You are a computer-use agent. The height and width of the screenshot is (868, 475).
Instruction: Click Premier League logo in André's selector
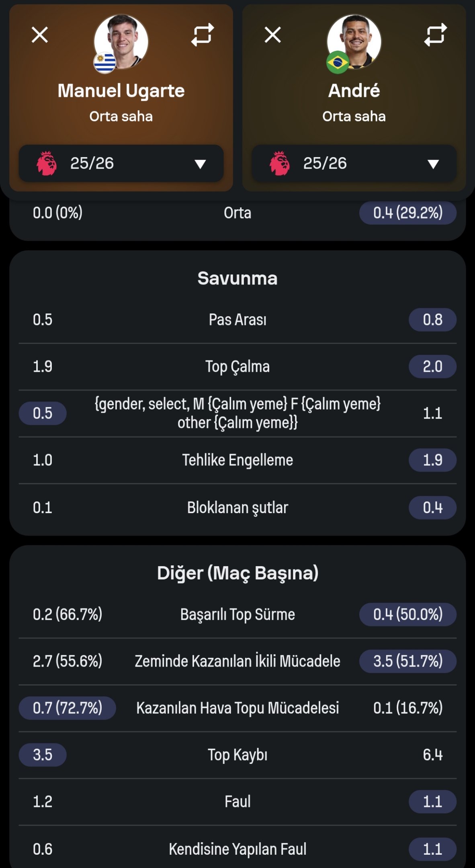tap(280, 163)
